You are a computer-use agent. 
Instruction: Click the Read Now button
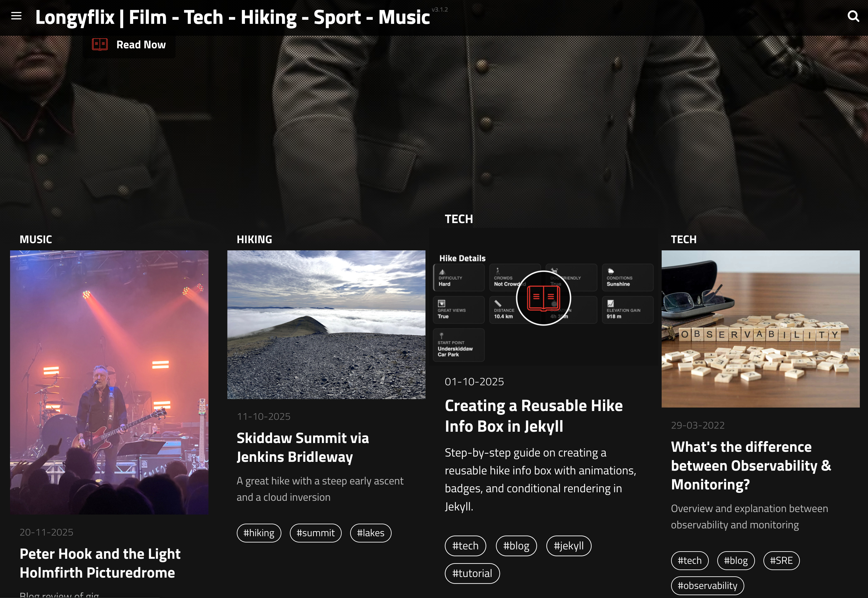click(141, 45)
